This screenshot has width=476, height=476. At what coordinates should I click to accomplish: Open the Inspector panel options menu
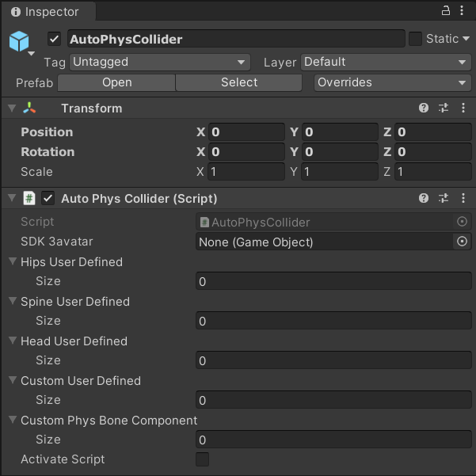pyautogui.click(x=463, y=11)
